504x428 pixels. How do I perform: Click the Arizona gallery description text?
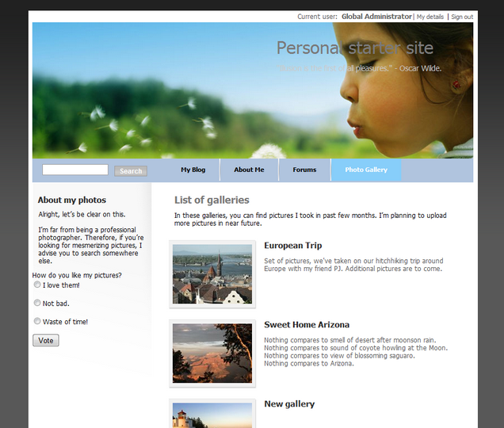[x=356, y=352]
